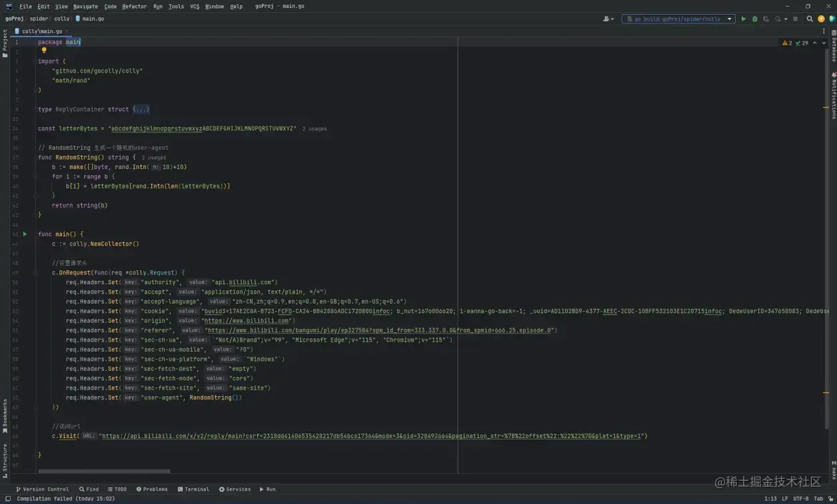Open the Project tool window sidebar
The width and height of the screenshot is (837, 504).
[5, 43]
